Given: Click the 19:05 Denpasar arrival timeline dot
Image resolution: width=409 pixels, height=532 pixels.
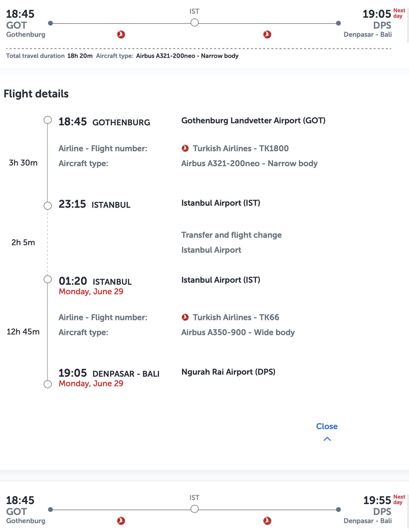Looking at the screenshot, I should tap(48, 384).
